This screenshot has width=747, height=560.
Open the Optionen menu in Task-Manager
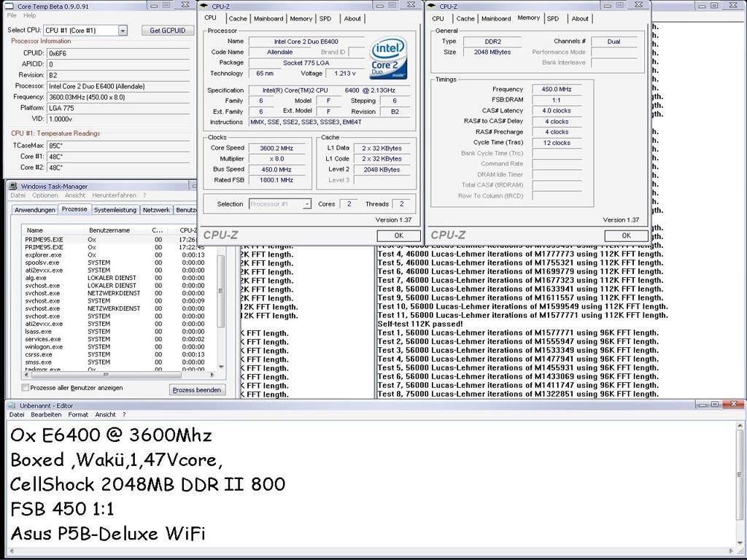click(x=44, y=195)
